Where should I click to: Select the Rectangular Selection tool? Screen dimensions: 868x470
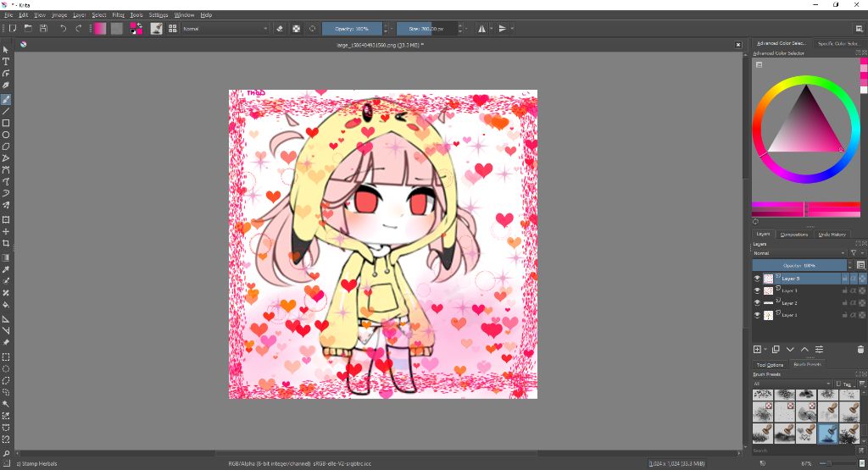(6, 357)
